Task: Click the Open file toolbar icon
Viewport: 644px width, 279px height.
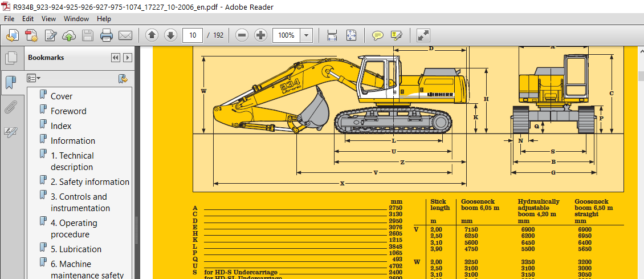Action: click(13, 35)
